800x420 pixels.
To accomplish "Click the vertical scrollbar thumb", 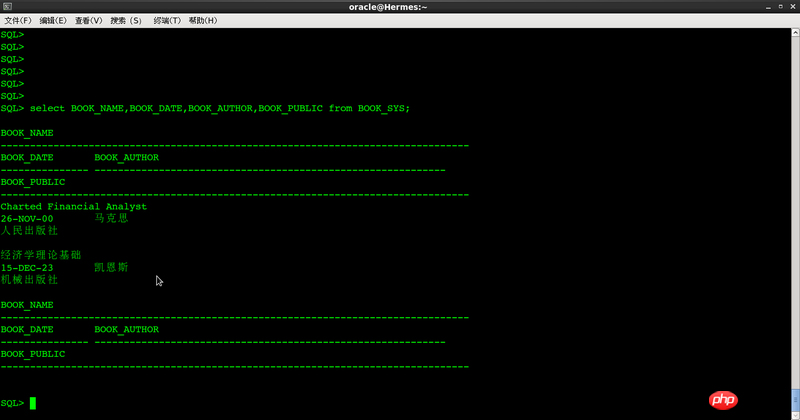I will 795,400.
